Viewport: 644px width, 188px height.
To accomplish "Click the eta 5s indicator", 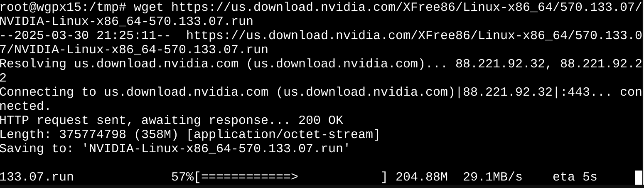I will point(575,177).
